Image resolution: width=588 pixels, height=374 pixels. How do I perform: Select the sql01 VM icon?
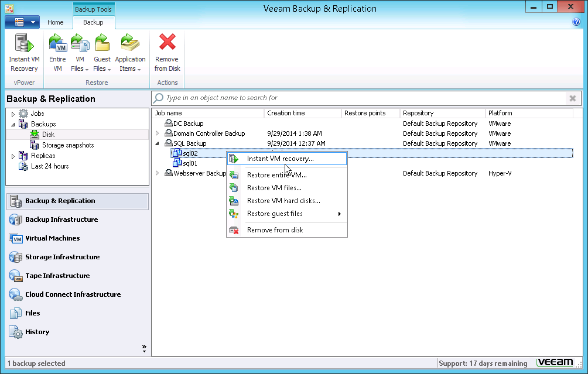pos(177,163)
